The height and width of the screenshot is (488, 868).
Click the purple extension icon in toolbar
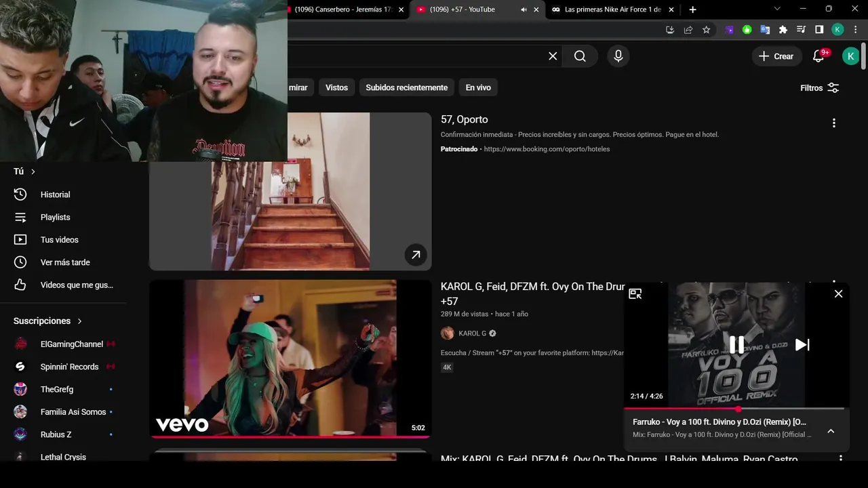tap(729, 30)
